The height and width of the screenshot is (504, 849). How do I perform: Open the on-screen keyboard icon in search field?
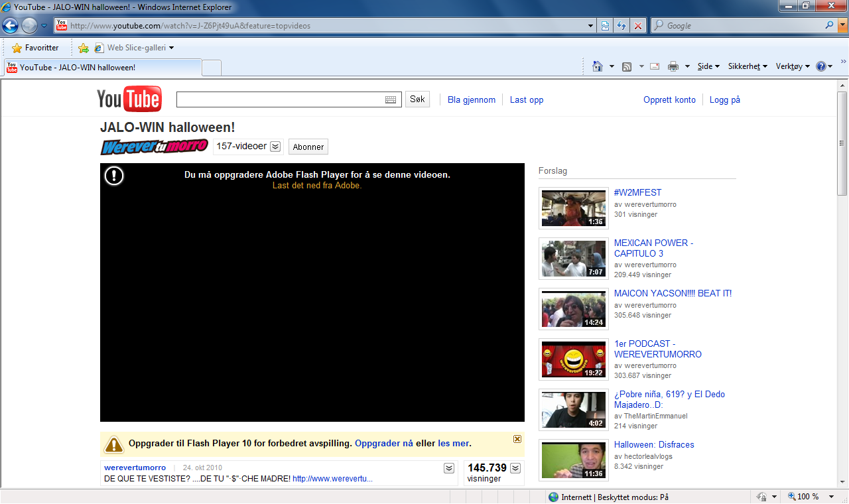pyautogui.click(x=391, y=99)
